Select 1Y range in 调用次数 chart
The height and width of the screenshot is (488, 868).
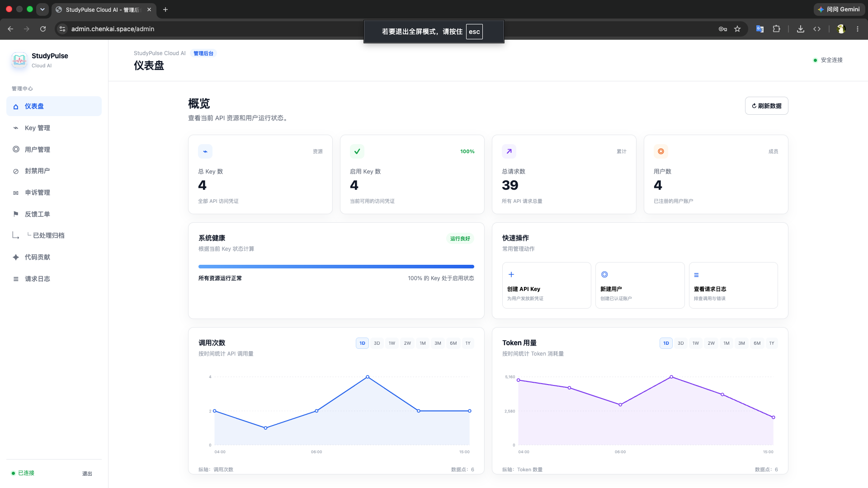(x=468, y=343)
